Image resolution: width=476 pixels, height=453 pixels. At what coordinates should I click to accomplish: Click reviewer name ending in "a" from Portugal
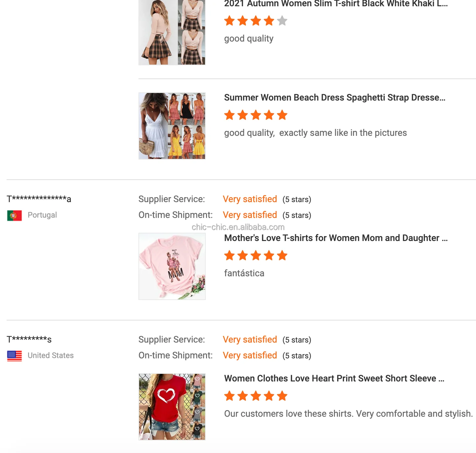coord(39,199)
